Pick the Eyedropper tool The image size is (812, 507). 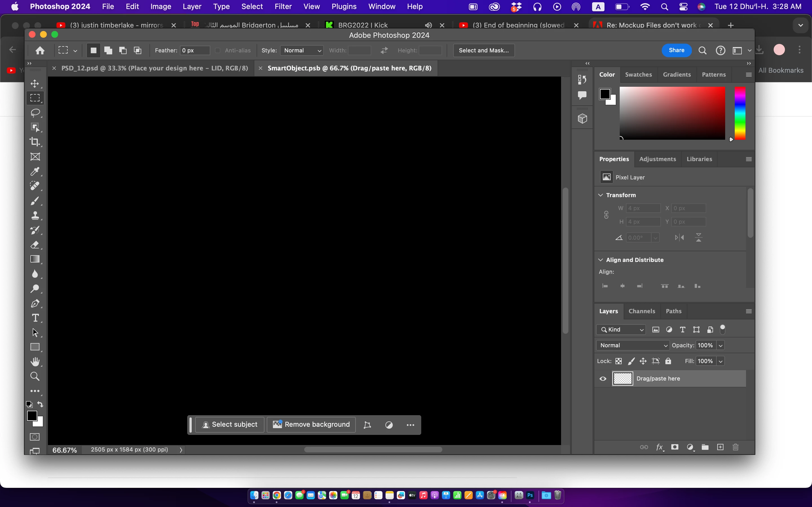35,171
